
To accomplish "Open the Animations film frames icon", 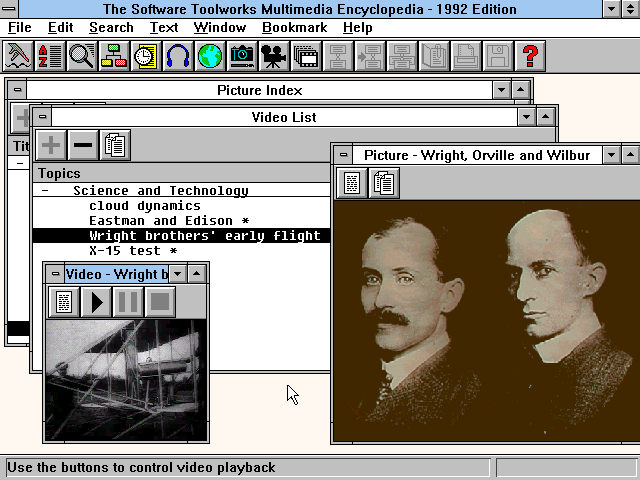I will click(306, 56).
